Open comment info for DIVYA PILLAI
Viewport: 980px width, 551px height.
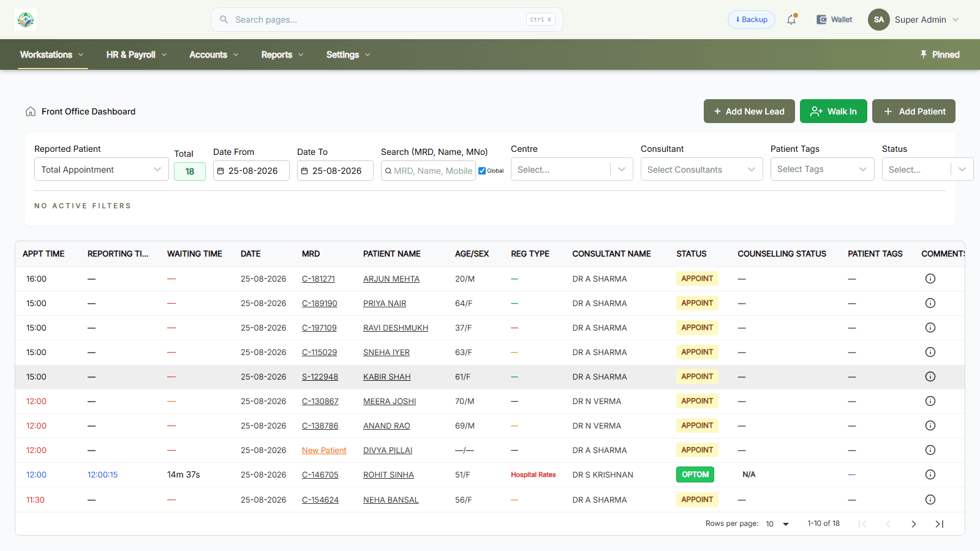930,450
